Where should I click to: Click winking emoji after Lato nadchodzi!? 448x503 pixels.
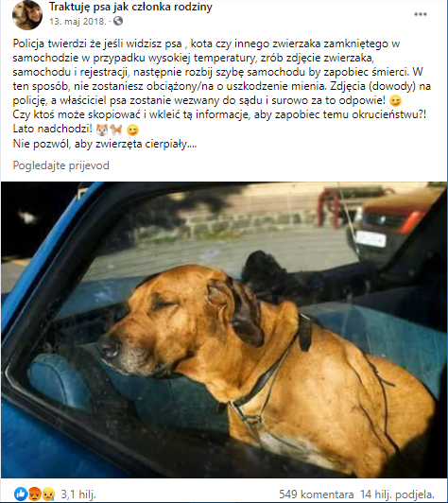click(132, 130)
